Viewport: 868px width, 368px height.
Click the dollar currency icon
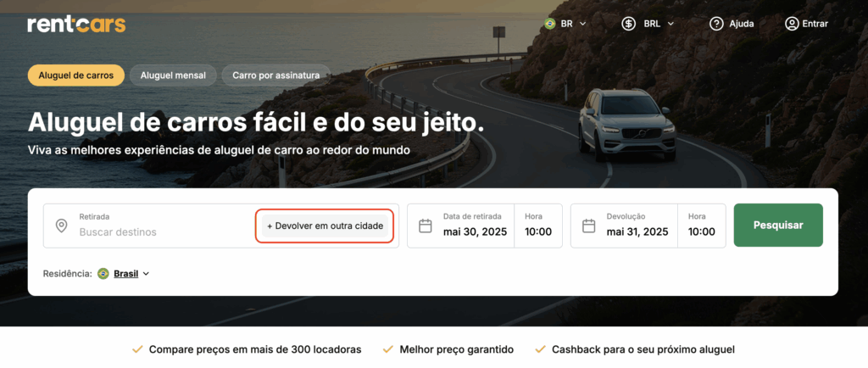tap(628, 24)
